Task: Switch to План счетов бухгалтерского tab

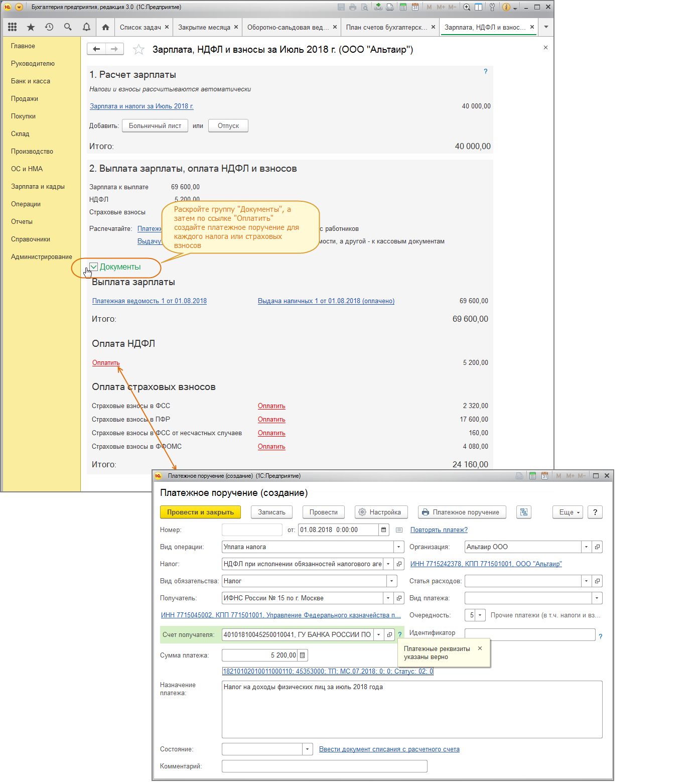Action: (386, 27)
